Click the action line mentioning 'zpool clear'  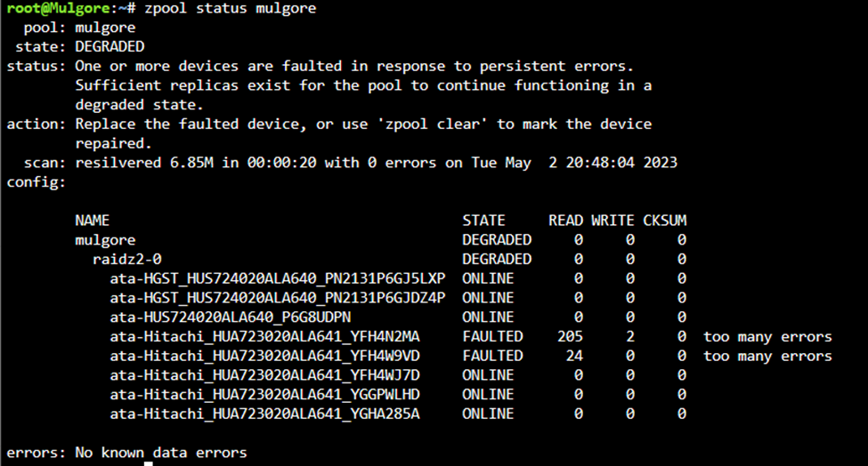[329, 125]
